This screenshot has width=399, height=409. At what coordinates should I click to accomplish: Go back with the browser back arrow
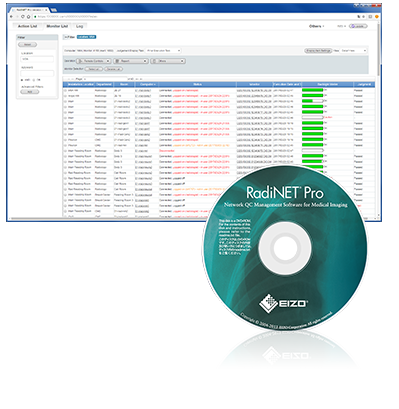pos(12,16)
